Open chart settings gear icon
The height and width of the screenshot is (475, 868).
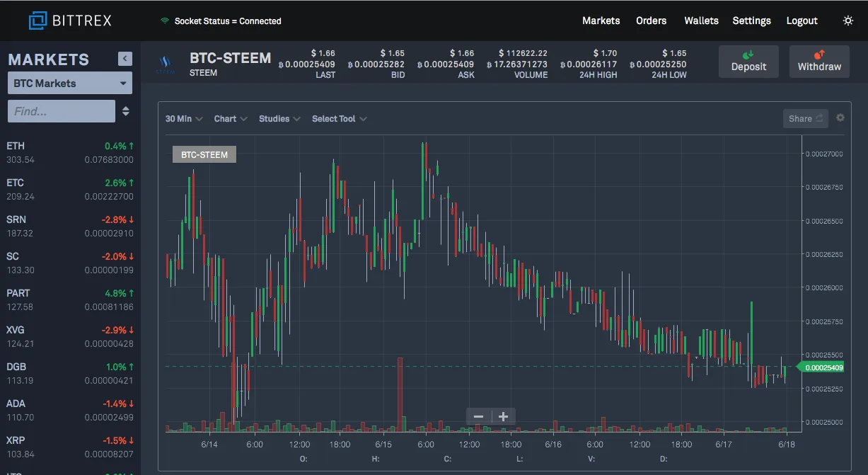pos(840,118)
